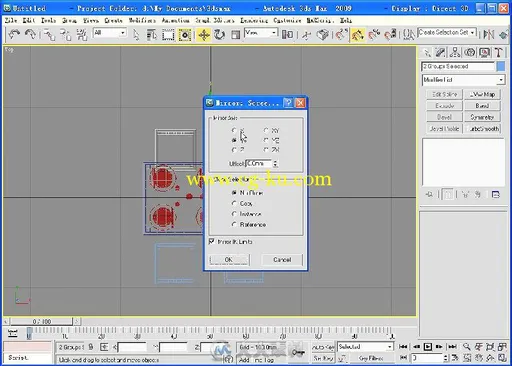Choose the Copy clone option

(234, 203)
